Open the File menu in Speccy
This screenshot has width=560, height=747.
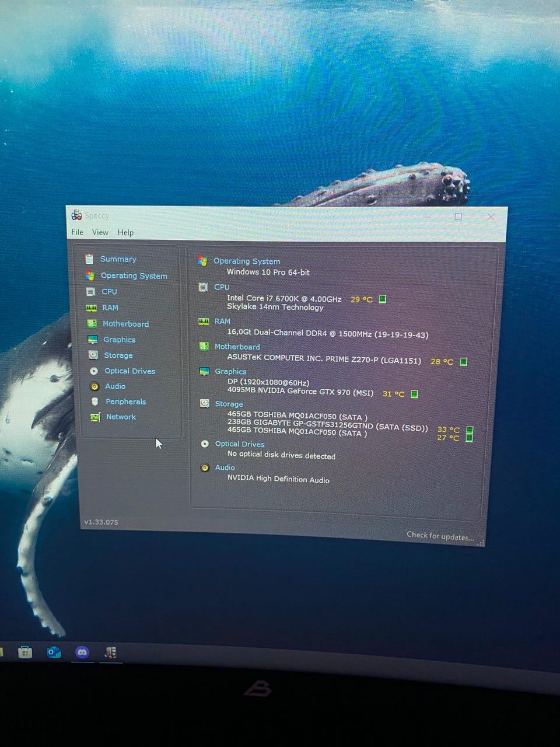point(77,232)
